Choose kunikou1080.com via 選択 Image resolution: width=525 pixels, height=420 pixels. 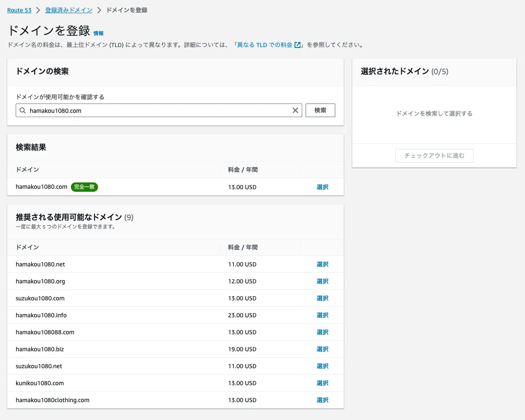(322, 383)
